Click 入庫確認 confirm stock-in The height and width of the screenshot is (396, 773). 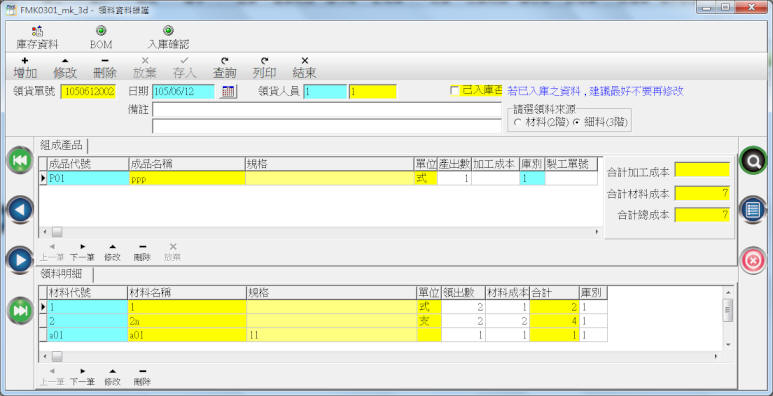(x=169, y=38)
